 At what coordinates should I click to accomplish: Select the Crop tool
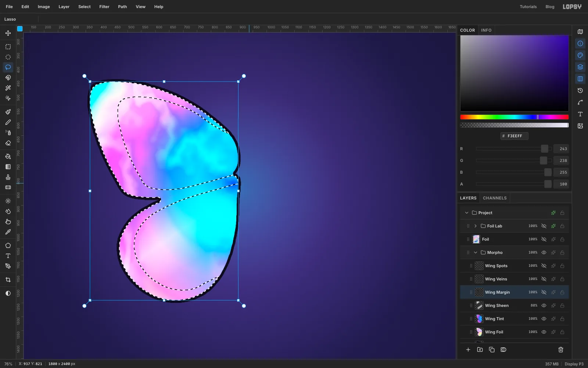[x=8, y=280]
